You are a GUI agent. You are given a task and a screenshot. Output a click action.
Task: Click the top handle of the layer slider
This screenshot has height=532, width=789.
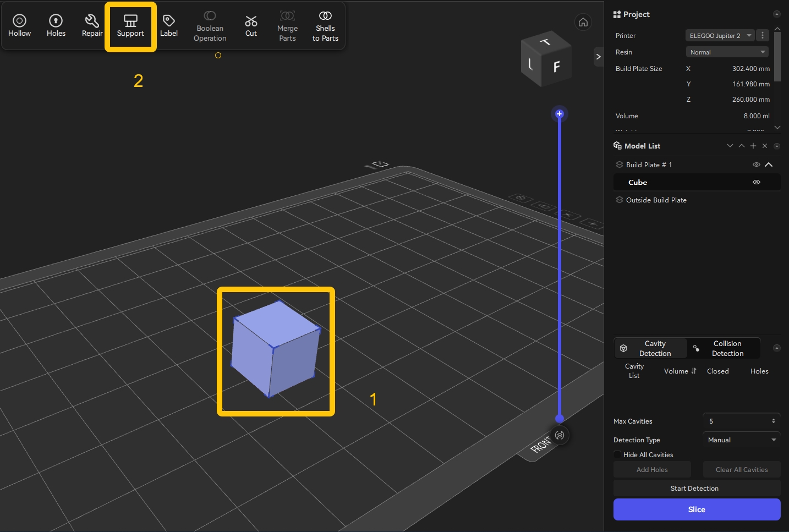560,114
